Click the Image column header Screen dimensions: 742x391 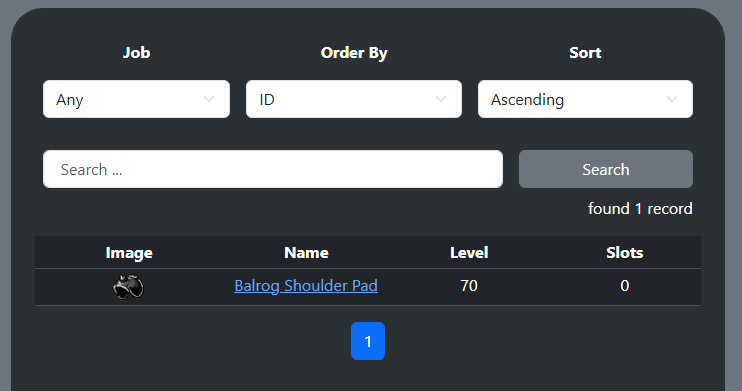(129, 253)
